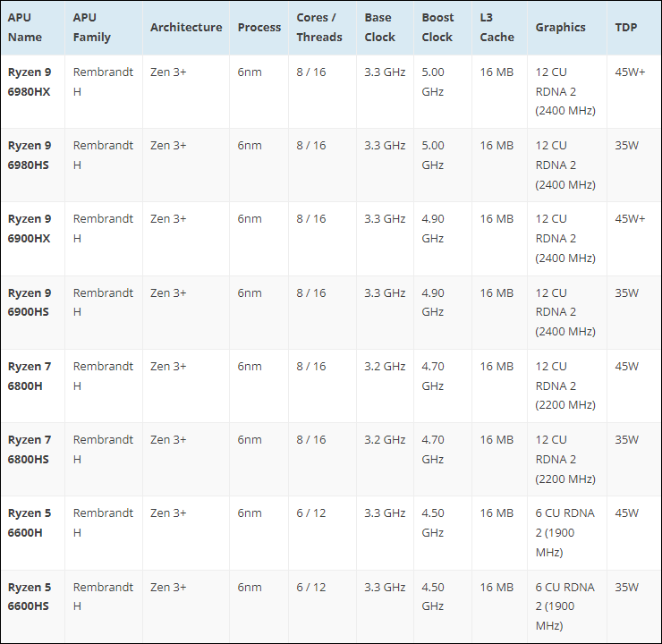Viewport: 662px width, 644px height.
Task: Select the Ryzen 7 6800HS name cell
Action: 30,449
